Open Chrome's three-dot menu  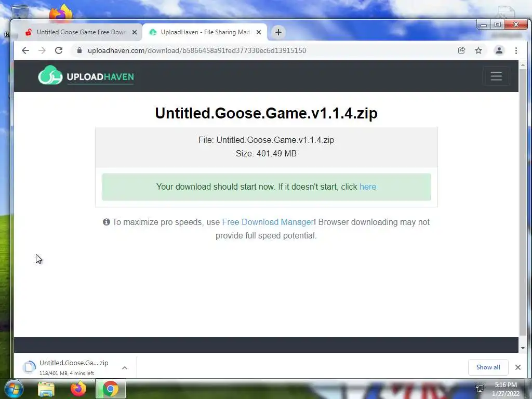pyautogui.click(x=516, y=50)
